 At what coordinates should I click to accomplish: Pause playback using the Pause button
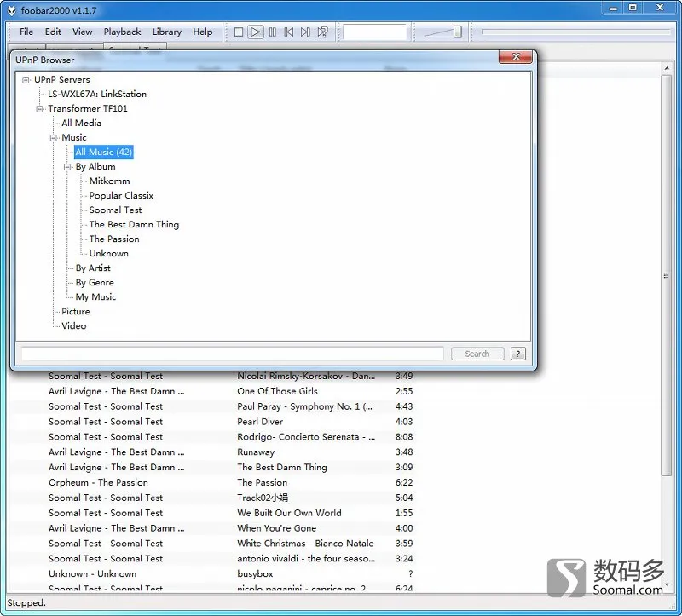coord(272,32)
